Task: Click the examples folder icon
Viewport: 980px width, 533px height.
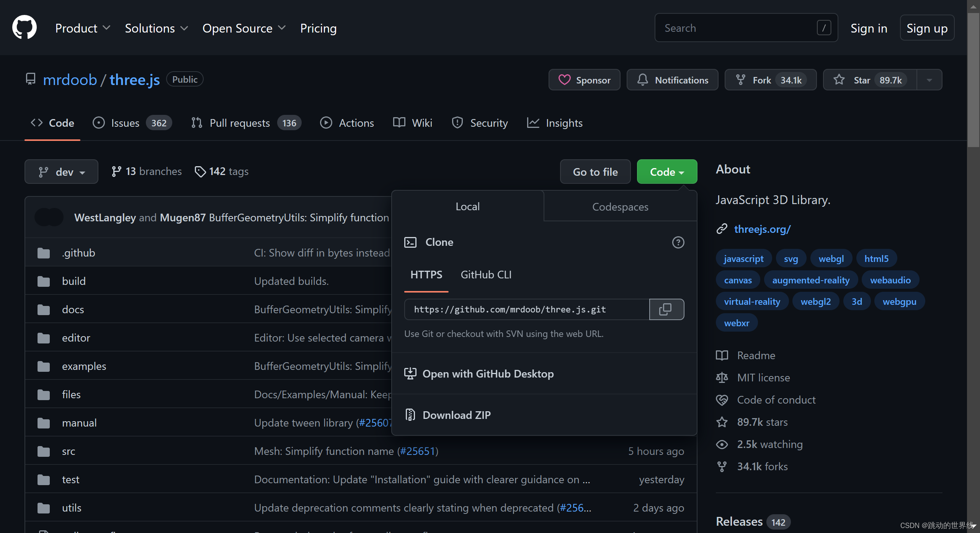Action: point(44,366)
